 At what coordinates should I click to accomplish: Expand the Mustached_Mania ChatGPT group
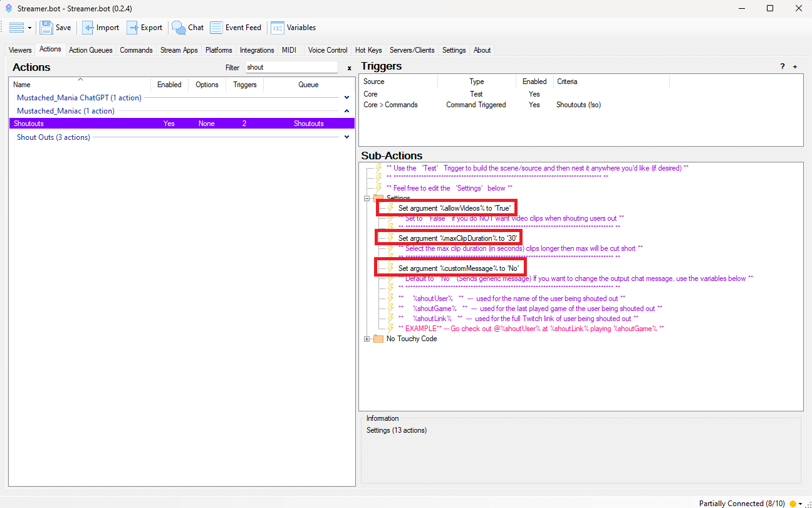click(x=346, y=97)
